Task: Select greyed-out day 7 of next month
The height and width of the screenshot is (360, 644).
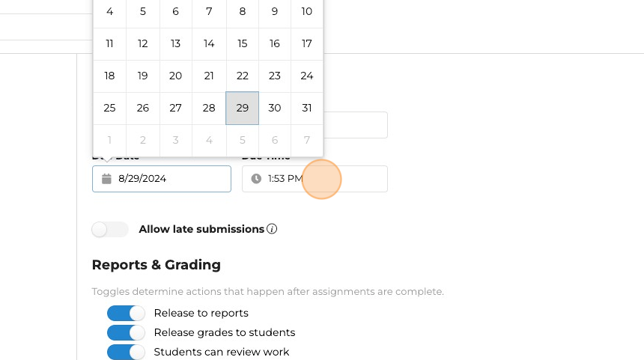Action: [307, 140]
